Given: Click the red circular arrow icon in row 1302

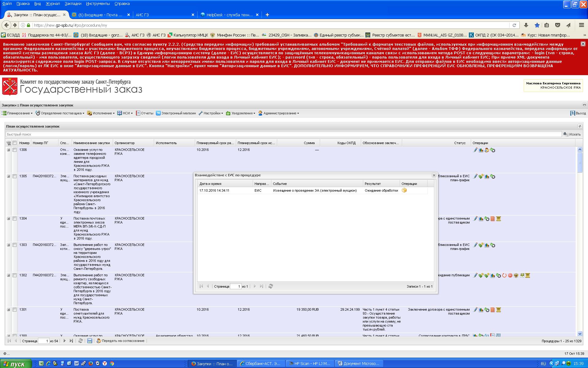Looking at the screenshot, I should (504, 275).
